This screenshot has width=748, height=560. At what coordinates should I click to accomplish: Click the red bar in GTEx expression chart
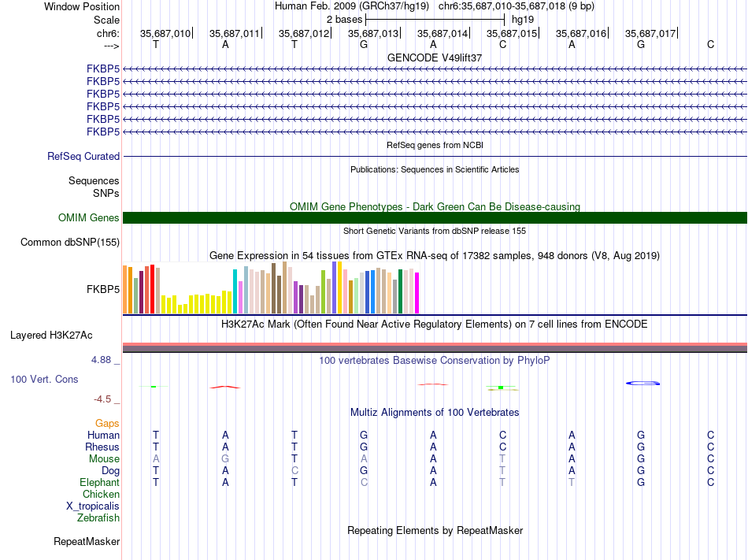152,289
